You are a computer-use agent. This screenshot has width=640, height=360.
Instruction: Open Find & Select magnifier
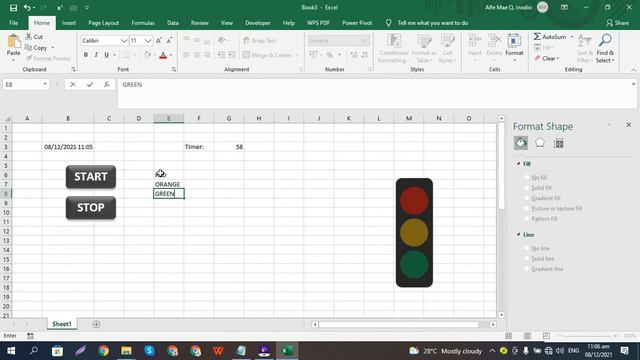pos(605,40)
